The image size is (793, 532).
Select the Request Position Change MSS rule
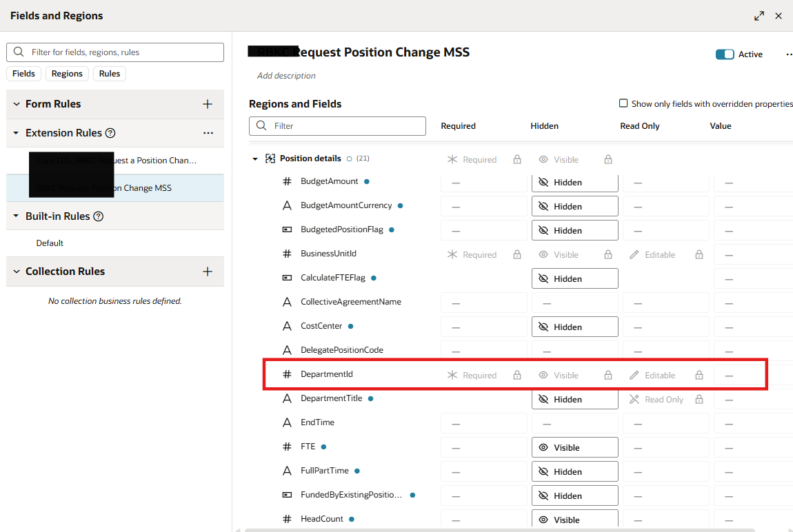pos(115,188)
